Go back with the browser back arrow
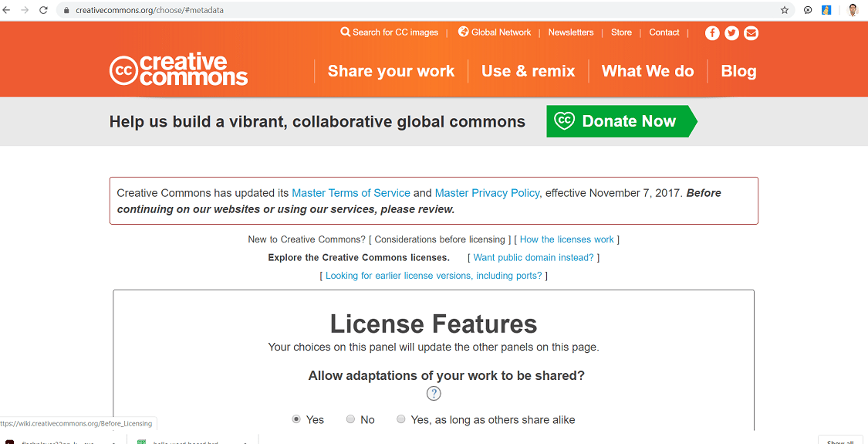This screenshot has width=868, height=444. (x=7, y=10)
